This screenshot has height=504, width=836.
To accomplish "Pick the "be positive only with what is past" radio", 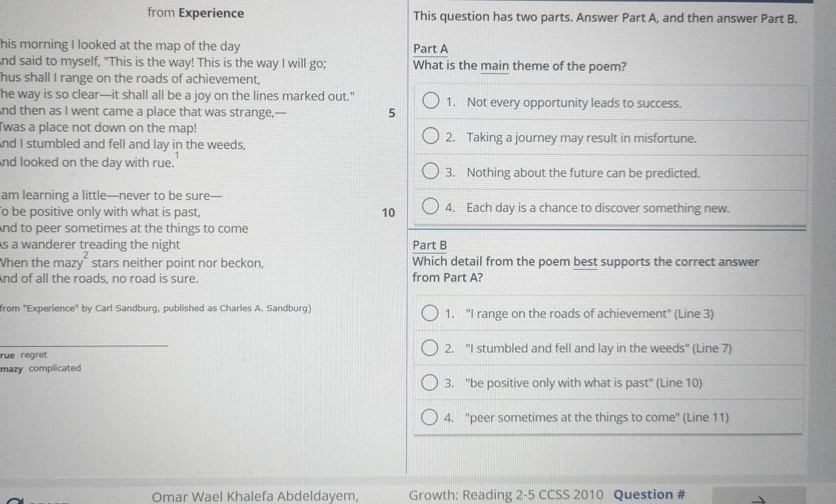I will [430, 383].
